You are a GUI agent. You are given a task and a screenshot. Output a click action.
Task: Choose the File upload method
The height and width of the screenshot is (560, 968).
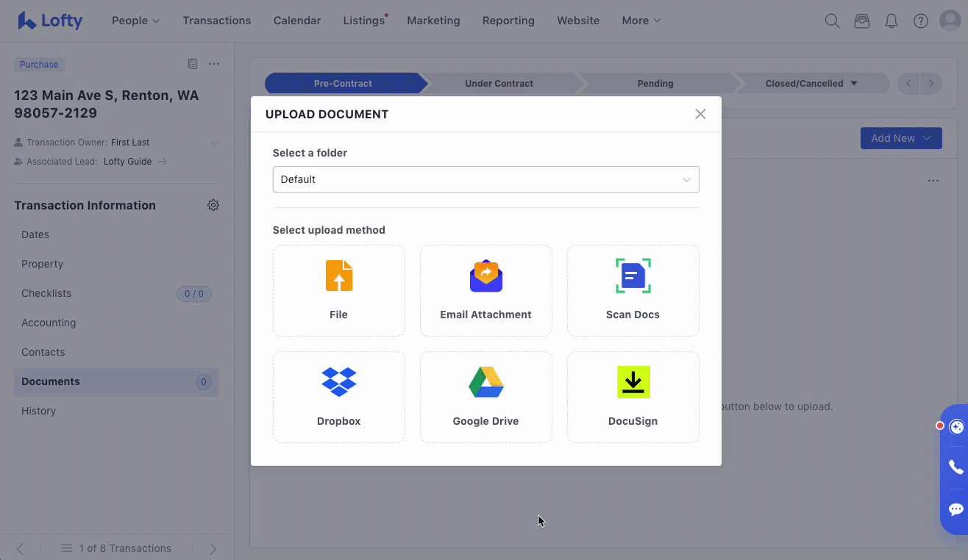coord(338,290)
